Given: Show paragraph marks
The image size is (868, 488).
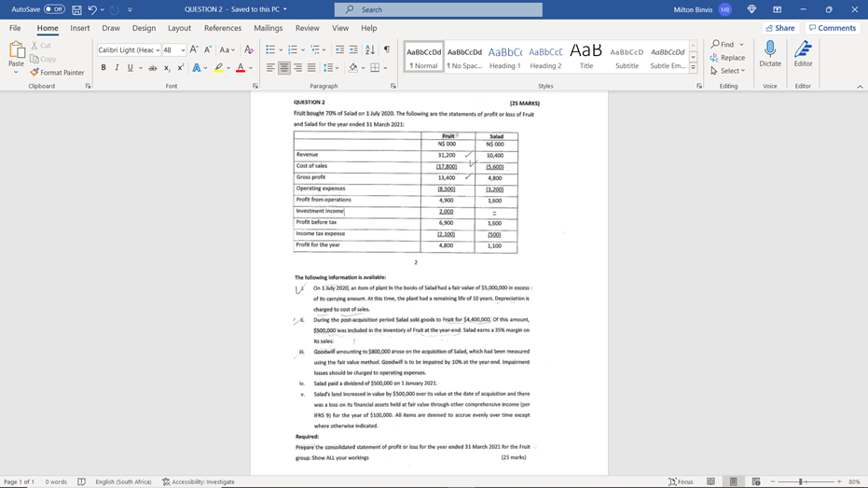Looking at the screenshot, I should pos(386,49).
